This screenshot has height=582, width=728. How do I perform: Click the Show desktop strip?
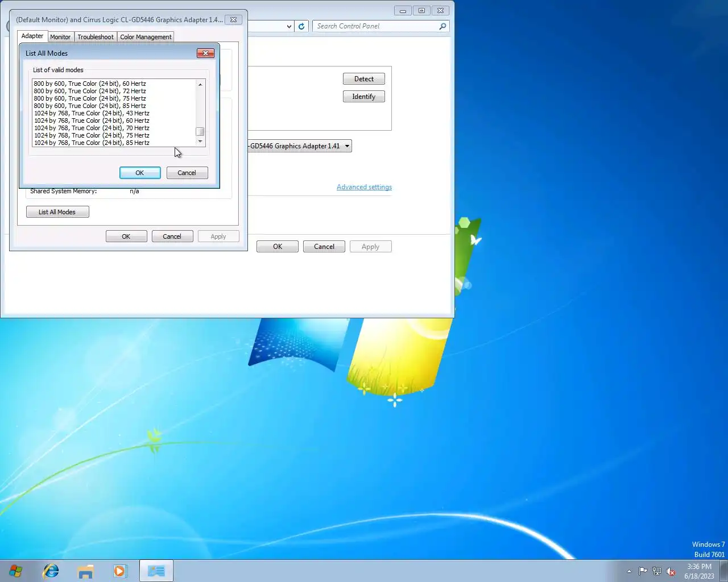[723, 571]
